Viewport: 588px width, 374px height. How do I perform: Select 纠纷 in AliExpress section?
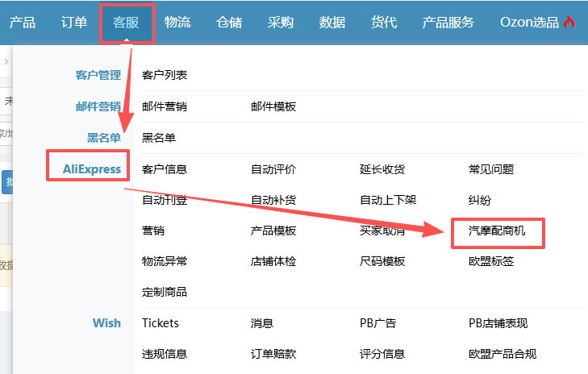coord(480,200)
